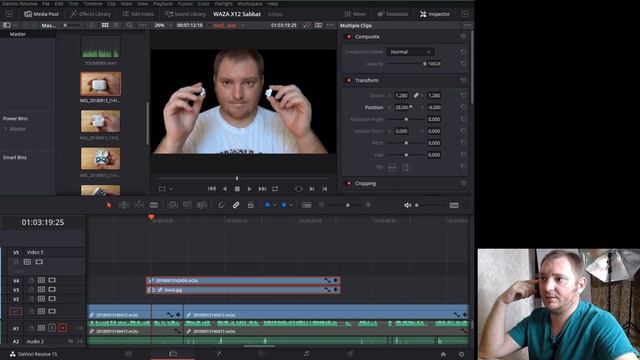Stop playback in the viewer

(x=237, y=189)
